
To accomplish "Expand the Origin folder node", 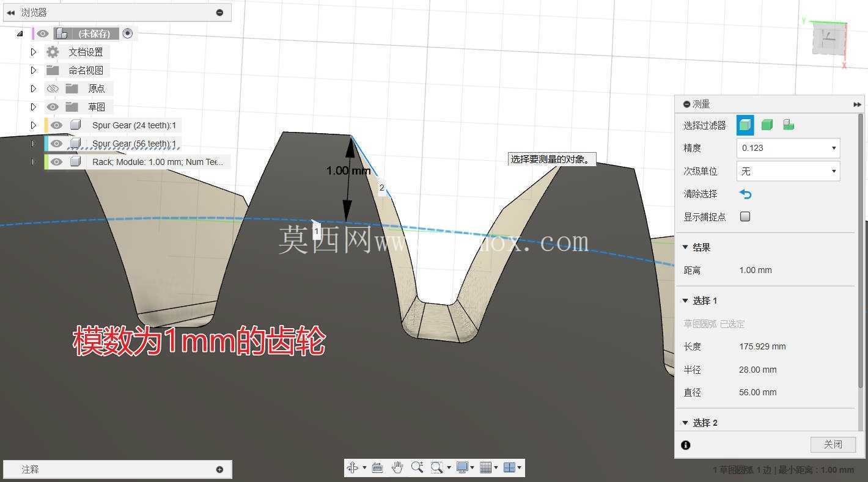I will click(34, 89).
